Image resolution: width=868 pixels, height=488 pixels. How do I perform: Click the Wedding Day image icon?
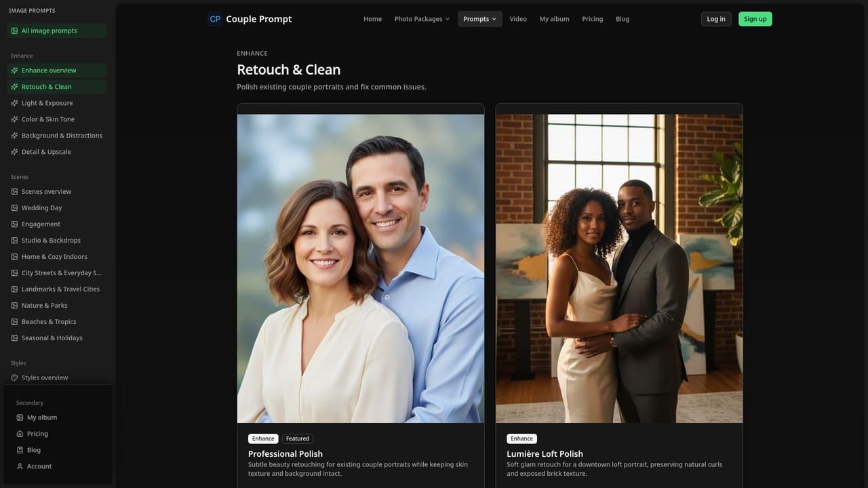click(14, 208)
